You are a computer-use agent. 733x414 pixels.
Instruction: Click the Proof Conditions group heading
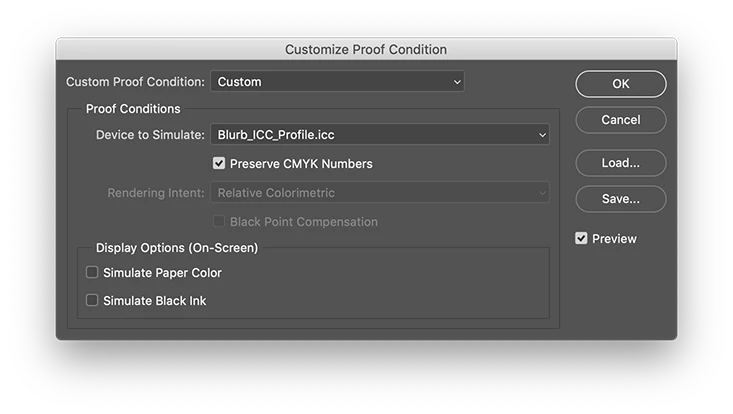pos(133,109)
